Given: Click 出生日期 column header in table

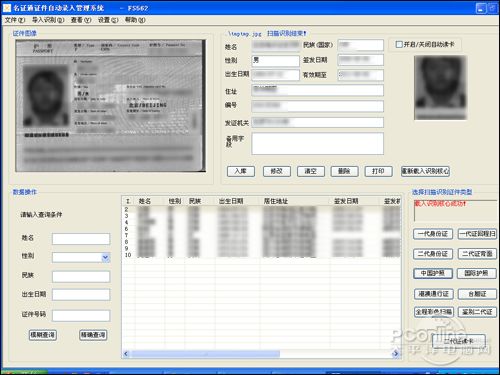Looking at the screenshot, I should [231, 201].
